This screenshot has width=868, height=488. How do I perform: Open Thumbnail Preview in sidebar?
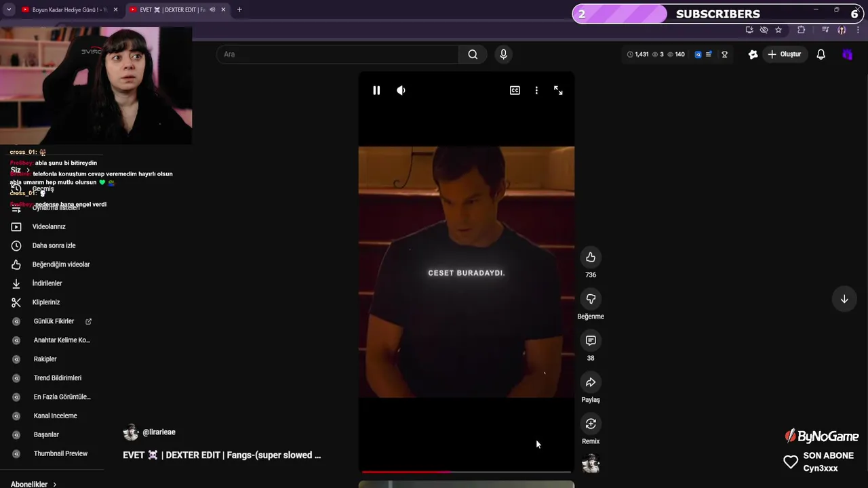(61, 453)
